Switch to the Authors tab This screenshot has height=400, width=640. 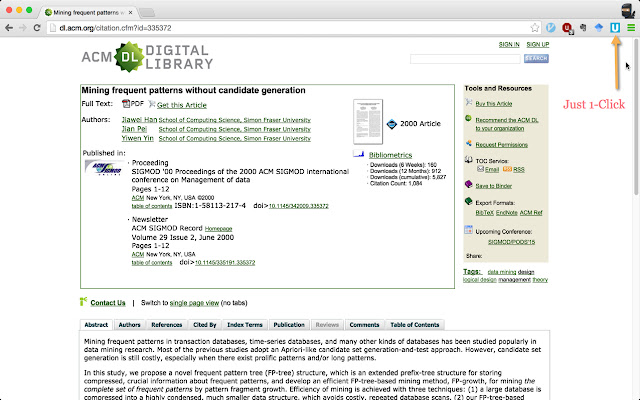129,325
